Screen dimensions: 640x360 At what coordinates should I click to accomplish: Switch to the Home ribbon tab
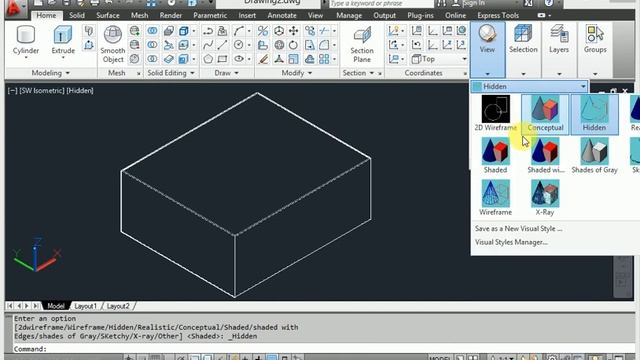46,15
